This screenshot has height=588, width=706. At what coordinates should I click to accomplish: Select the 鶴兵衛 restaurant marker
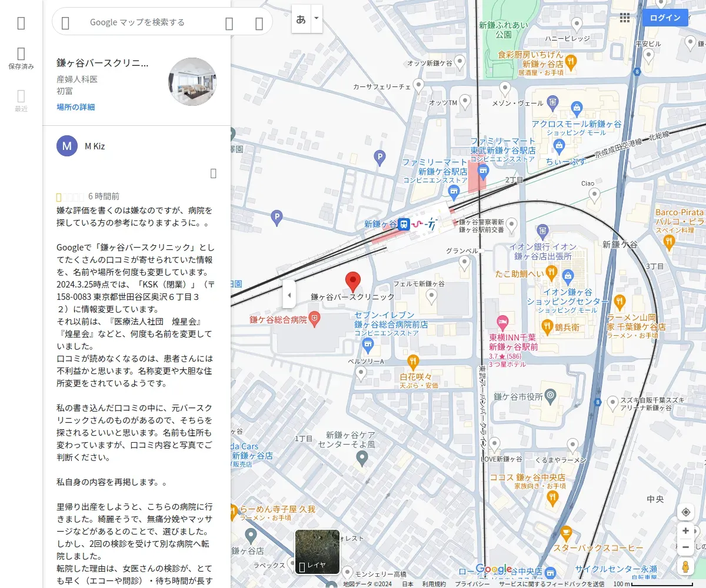547,326
